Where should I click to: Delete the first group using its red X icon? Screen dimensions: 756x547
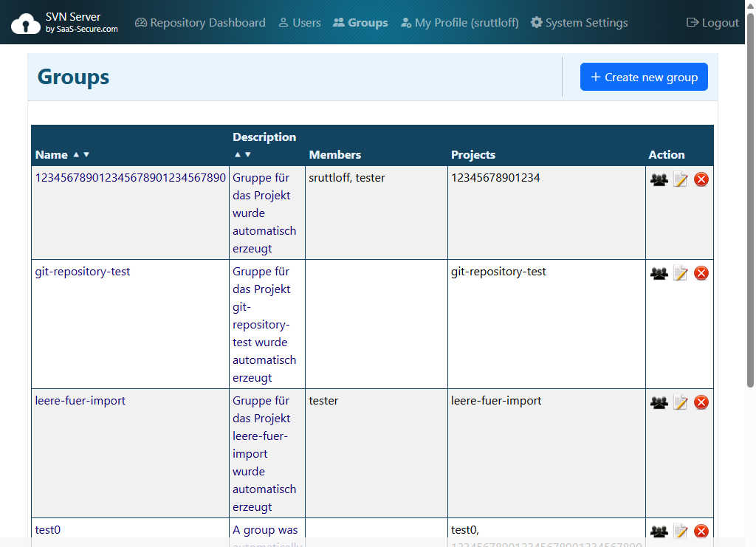point(701,179)
